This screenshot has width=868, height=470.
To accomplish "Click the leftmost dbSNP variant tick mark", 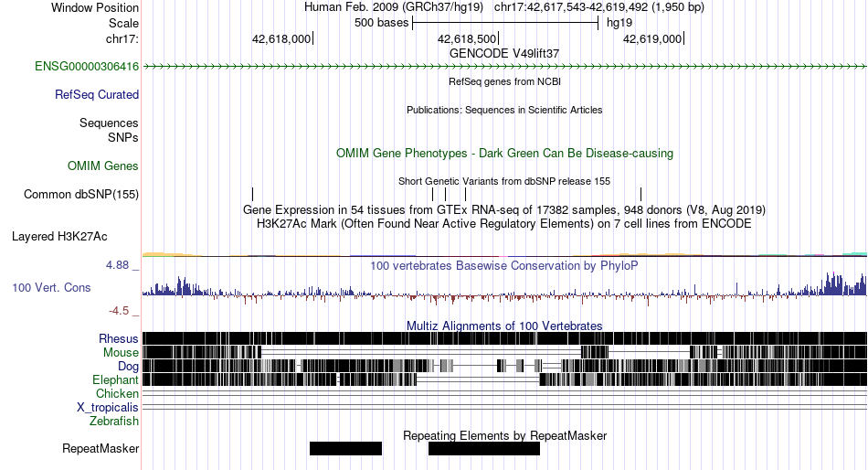I will pyautogui.click(x=252, y=194).
